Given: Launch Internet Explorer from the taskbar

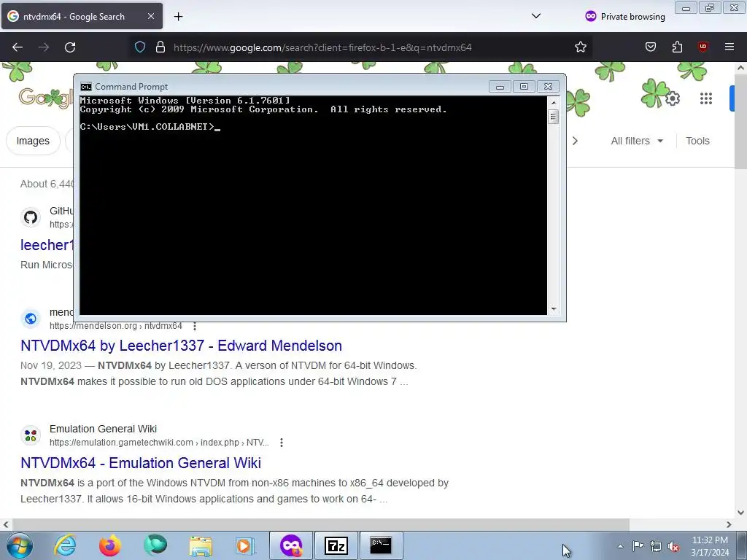Looking at the screenshot, I should click(x=65, y=545).
